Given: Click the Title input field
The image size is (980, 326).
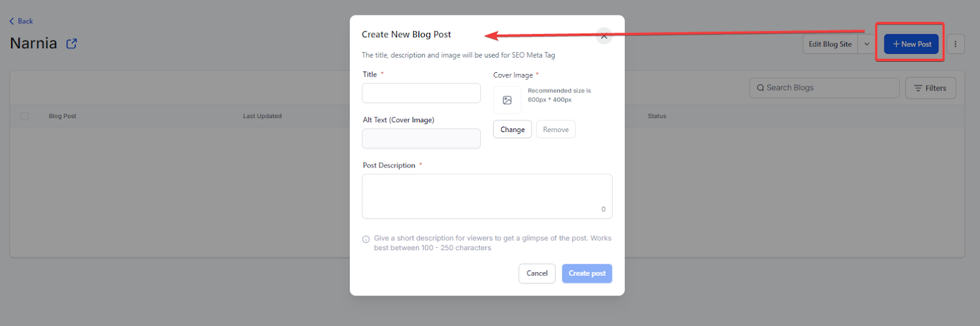Looking at the screenshot, I should 421,94.
